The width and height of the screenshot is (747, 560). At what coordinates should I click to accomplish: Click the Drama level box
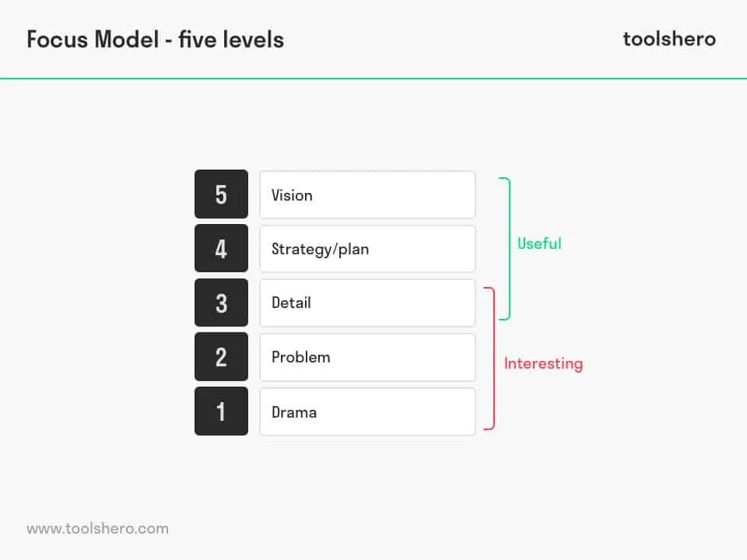pos(367,411)
